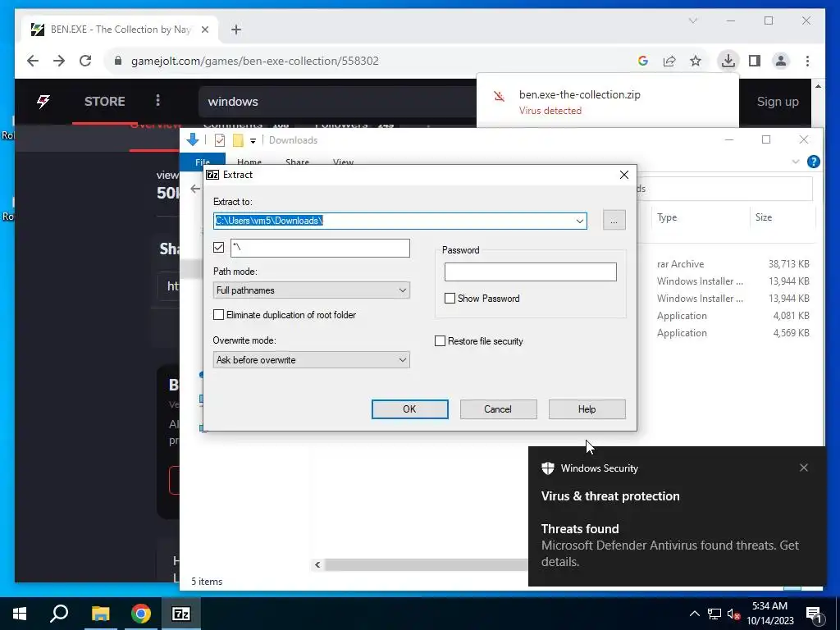
Task: Sort by the Type column header
Action: [667, 217]
